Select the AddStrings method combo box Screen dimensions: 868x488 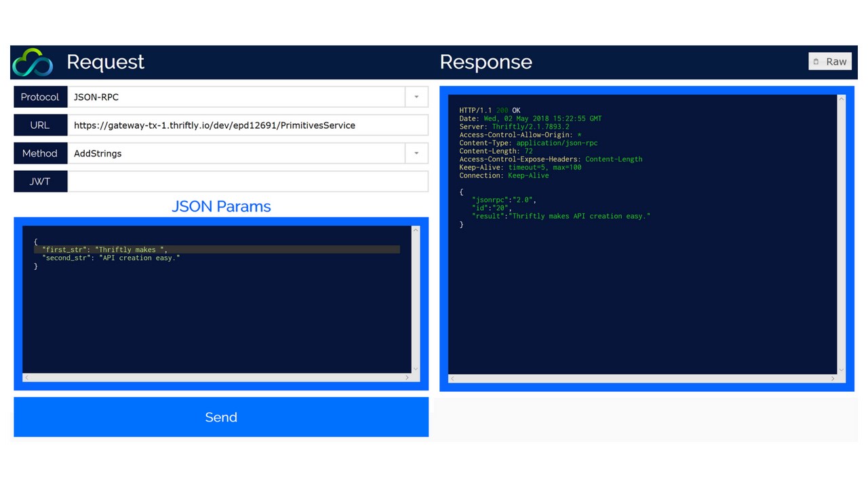click(248, 153)
